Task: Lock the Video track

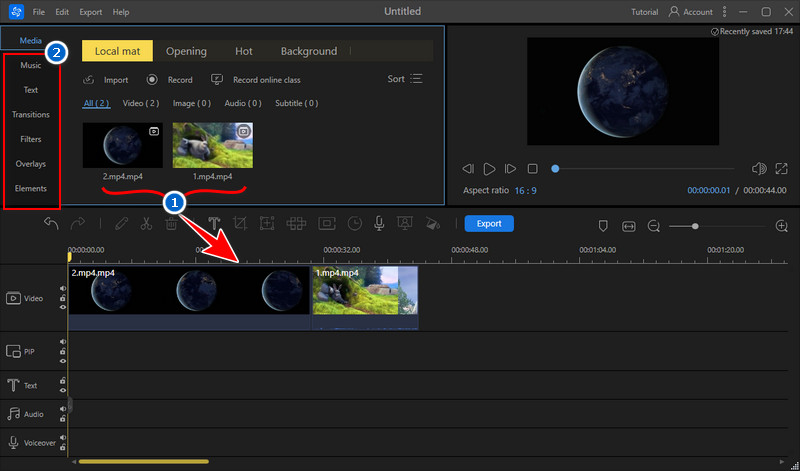Action: (63, 298)
